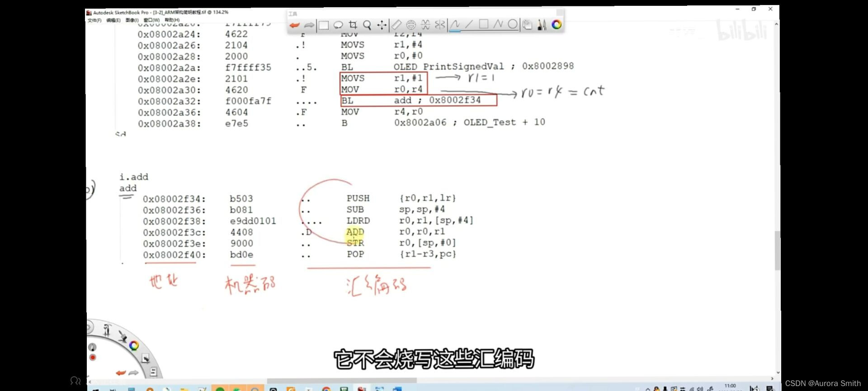Open the 图像(I) Image menu

[132, 20]
